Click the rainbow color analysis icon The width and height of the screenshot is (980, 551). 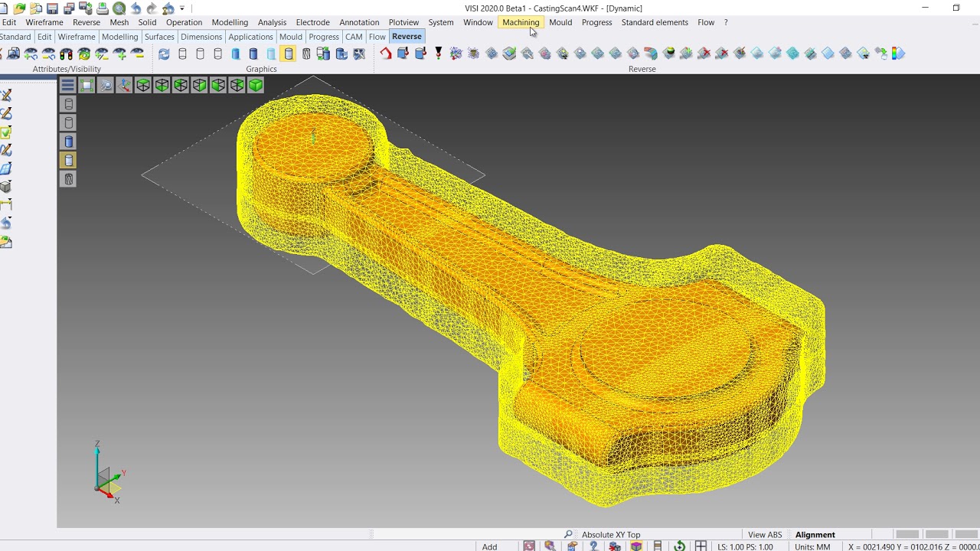[x=898, y=54]
